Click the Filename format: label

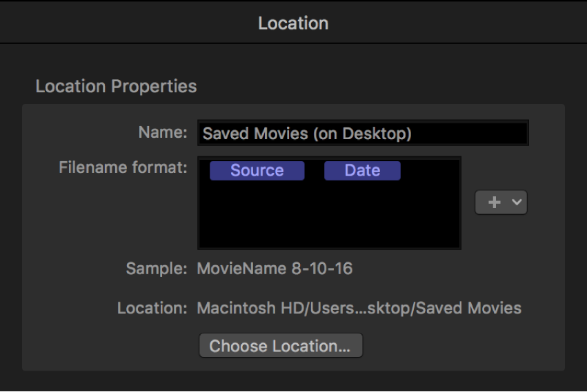123,167
